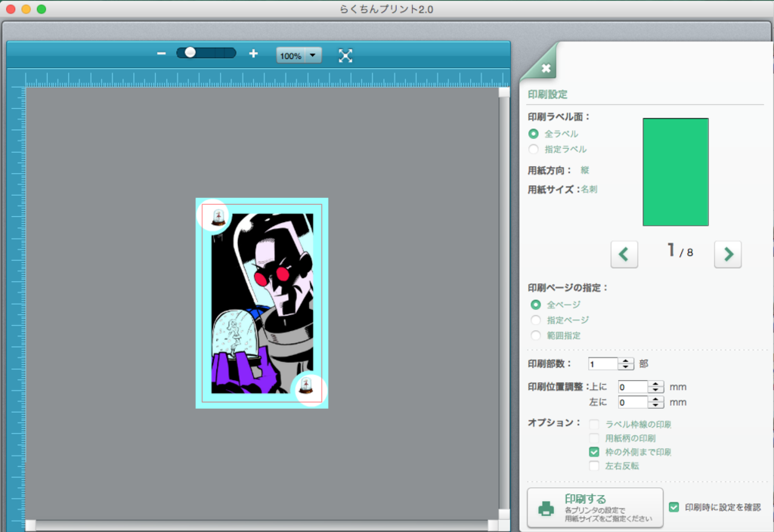Click the 印刷部数 copies input field
The height and width of the screenshot is (532, 774).
tap(602, 364)
